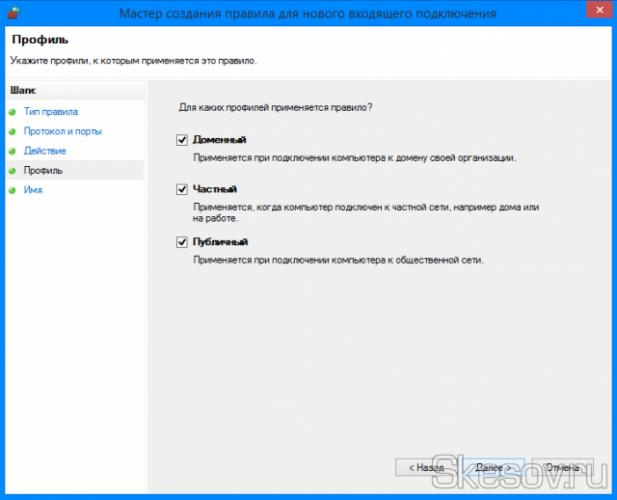The width and height of the screenshot is (617, 500).
Task: Select the Профиль step in sidebar
Action: tap(43, 171)
